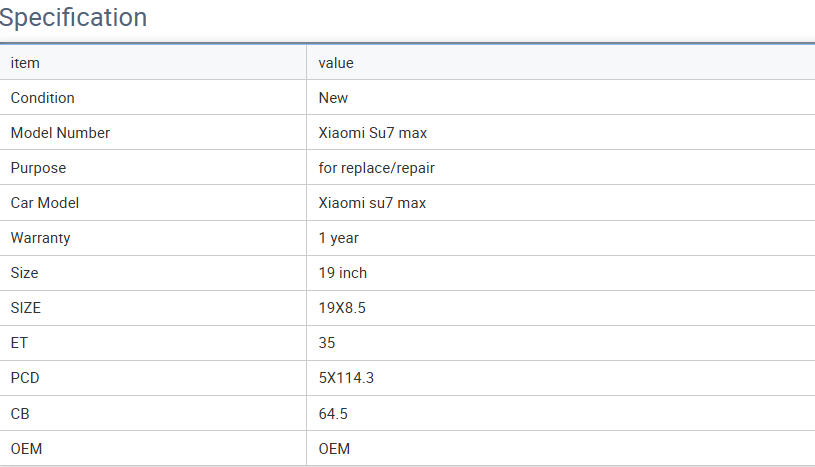Click the CB value '64.5'

[x=333, y=413]
